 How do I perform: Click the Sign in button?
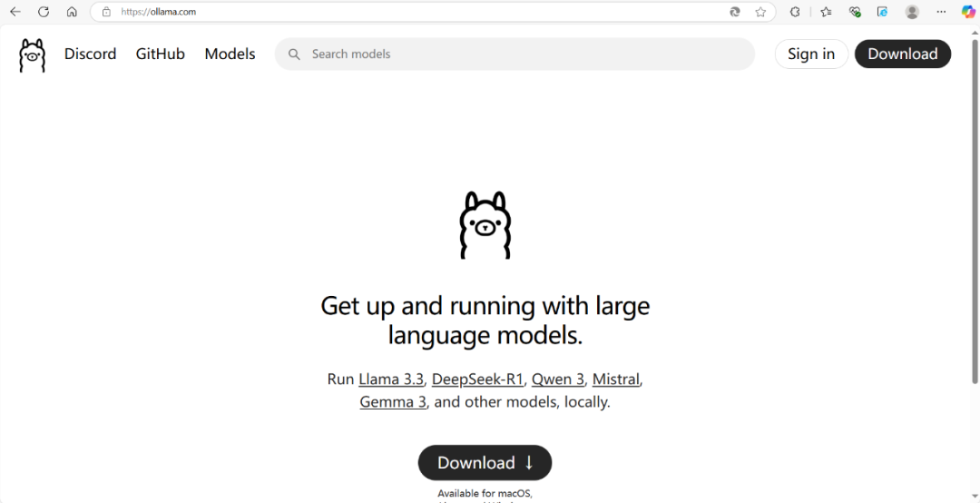point(811,54)
